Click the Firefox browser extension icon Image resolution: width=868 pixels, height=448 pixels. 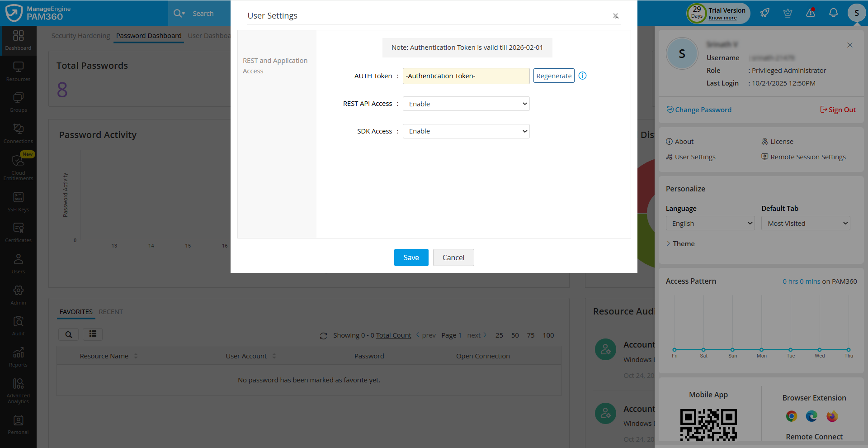click(832, 416)
